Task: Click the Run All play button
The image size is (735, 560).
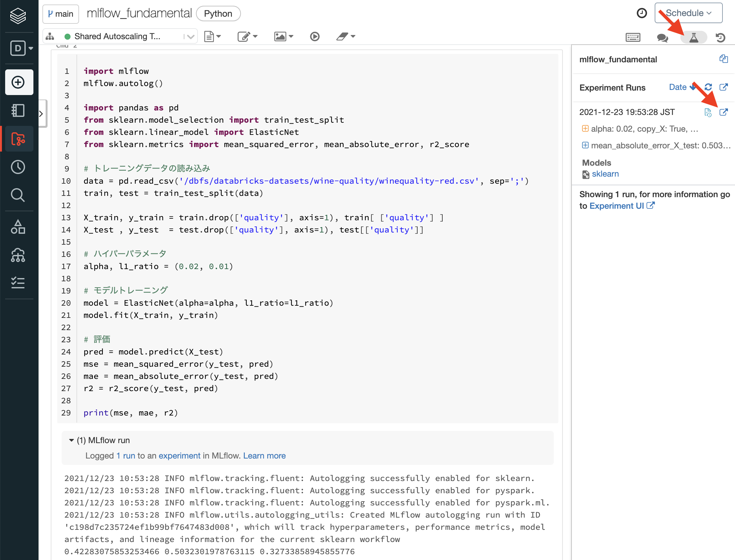Action: point(314,36)
